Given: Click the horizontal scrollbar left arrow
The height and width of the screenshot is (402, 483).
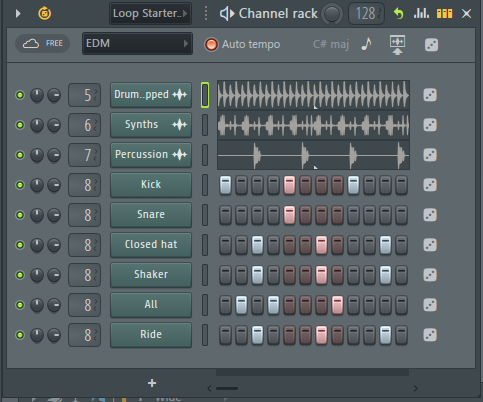Looking at the screenshot, I should pos(209,388).
